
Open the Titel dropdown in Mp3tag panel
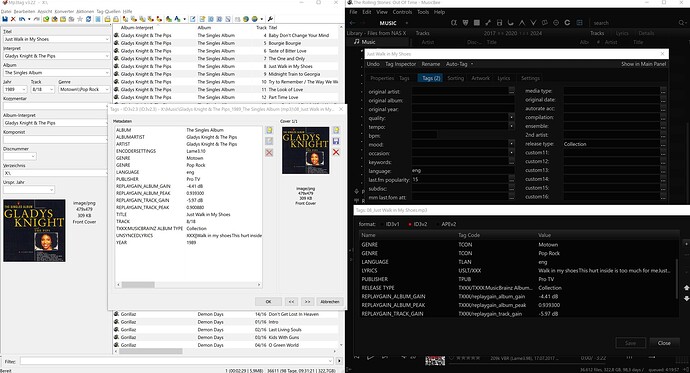pos(107,39)
